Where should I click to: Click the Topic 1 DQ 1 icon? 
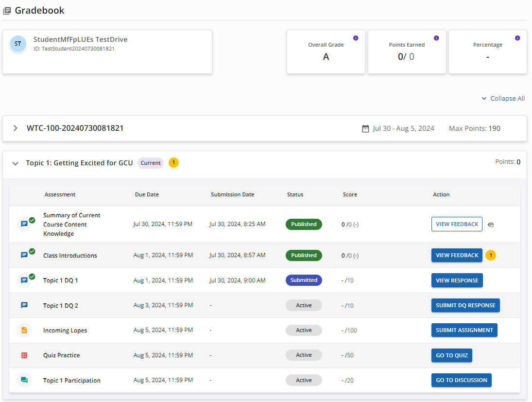tap(24, 280)
